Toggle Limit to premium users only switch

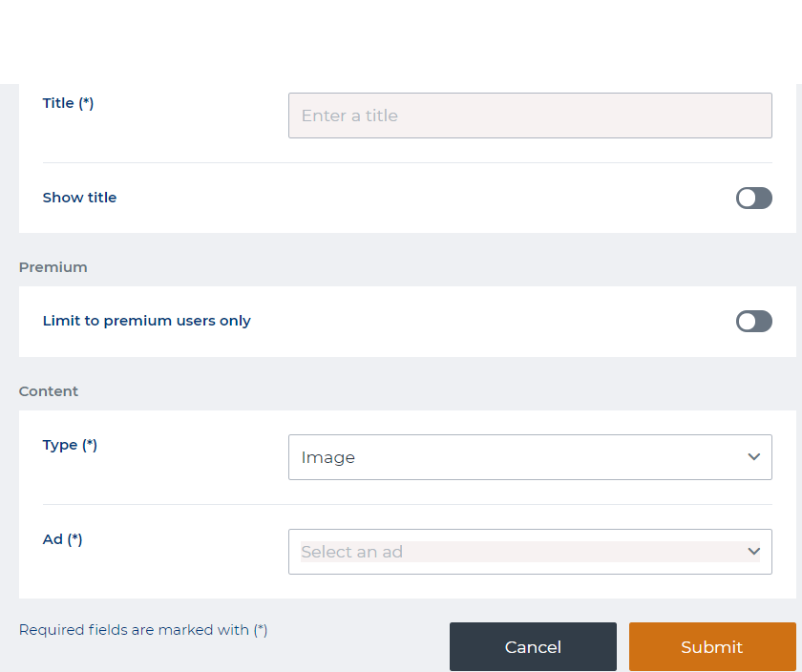tap(753, 322)
